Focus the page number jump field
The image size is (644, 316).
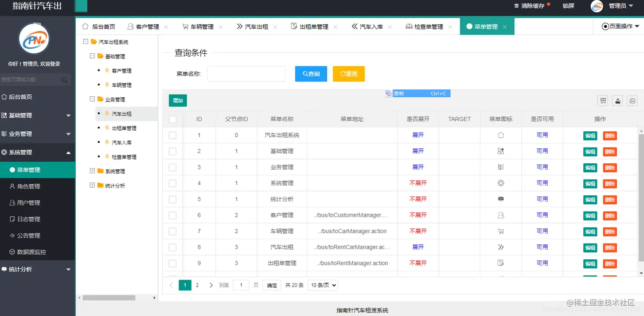241,285
